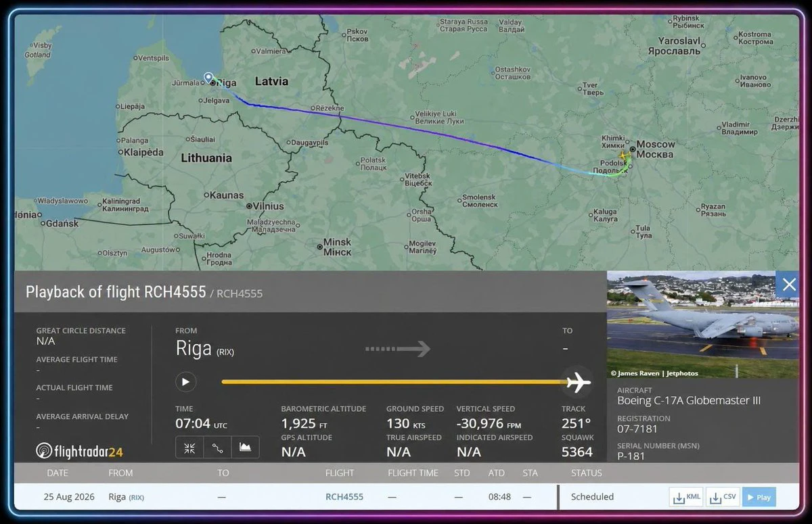Click the Scheduled status cell
The image size is (812, 524).
592,497
